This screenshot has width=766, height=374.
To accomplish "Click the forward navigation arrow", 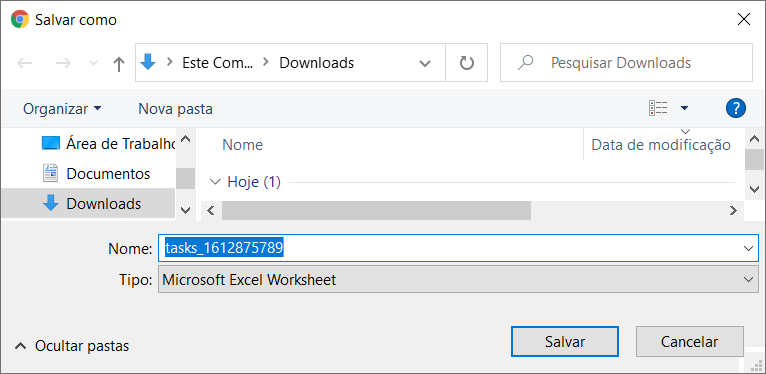I will click(64, 63).
